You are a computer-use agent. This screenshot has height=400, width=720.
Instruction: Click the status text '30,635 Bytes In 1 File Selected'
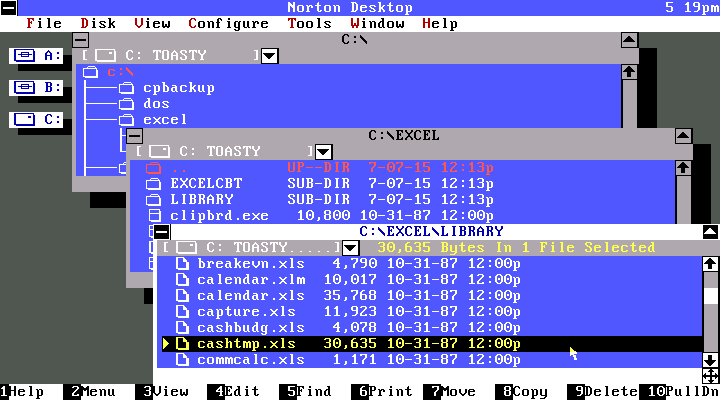[516, 248]
